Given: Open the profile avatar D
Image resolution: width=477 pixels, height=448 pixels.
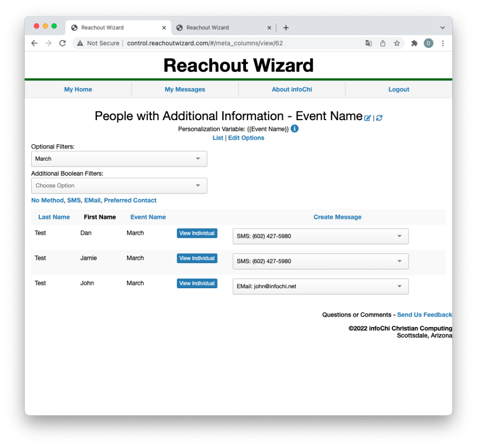Looking at the screenshot, I should (429, 43).
